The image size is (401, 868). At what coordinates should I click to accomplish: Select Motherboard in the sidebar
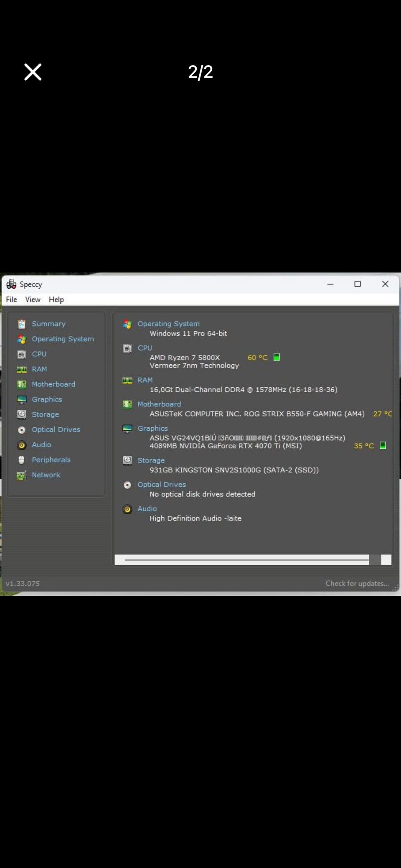pos(53,384)
